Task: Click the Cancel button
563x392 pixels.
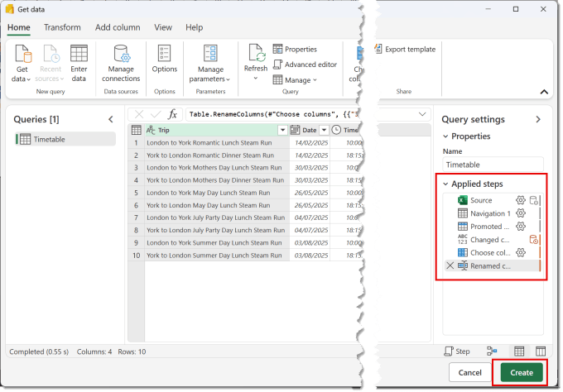Action: coord(469,373)
